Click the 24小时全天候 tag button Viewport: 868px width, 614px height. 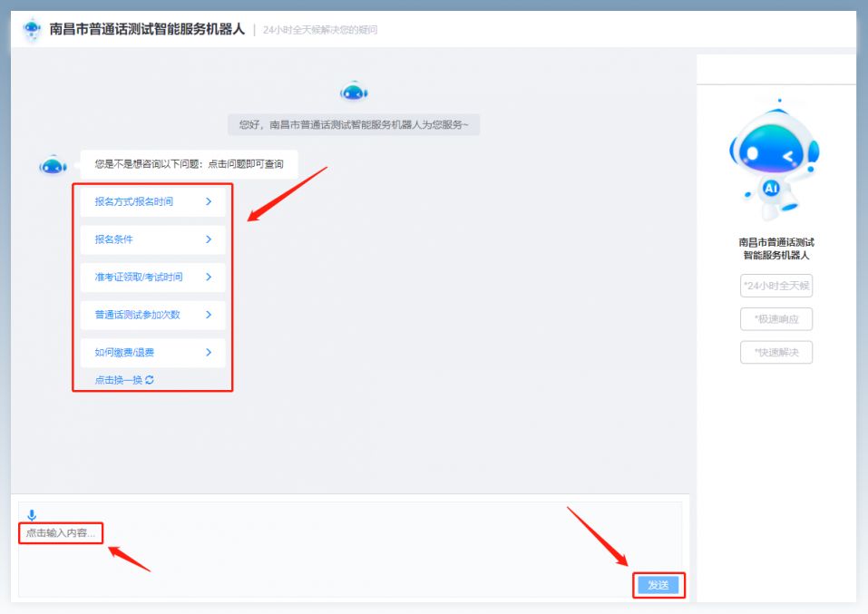point(776,286)
